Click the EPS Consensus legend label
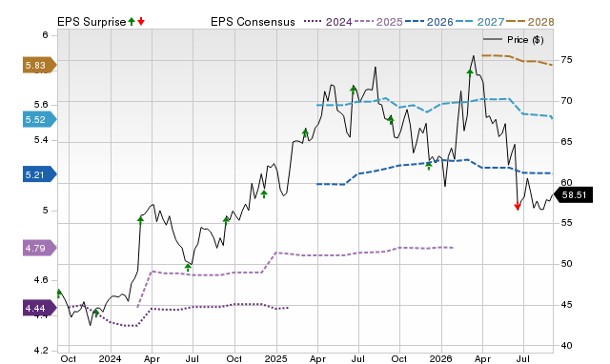The image size is (610, 364). coord(253,22)
